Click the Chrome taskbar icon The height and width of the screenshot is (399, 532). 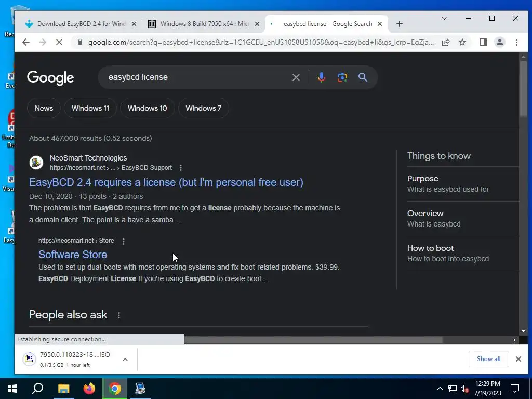click(115, 389)
